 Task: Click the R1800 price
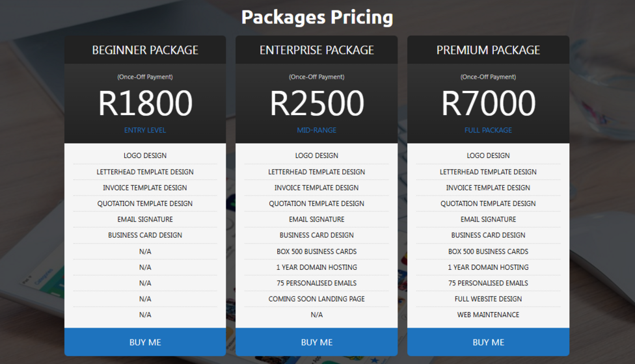(x=145, y=103)
